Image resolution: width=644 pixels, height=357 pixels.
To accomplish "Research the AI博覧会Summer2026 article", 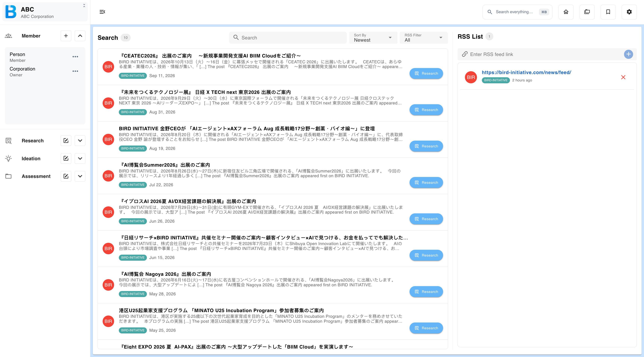I will tap(426, 183).
